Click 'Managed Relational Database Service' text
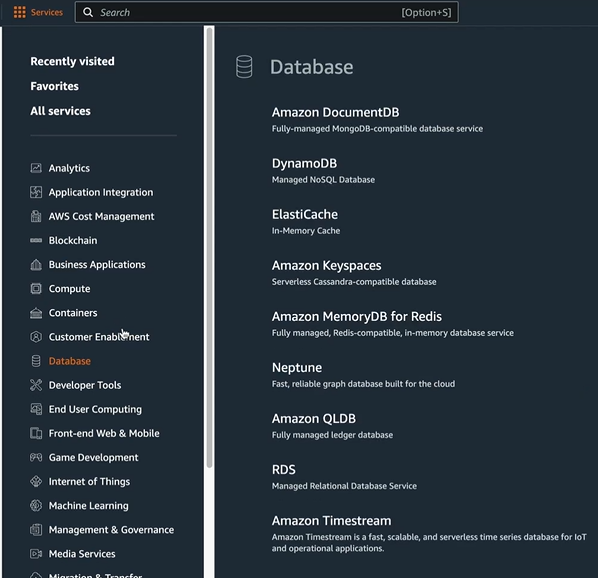This screenshot has width=598, height=578. coord(344,486)
